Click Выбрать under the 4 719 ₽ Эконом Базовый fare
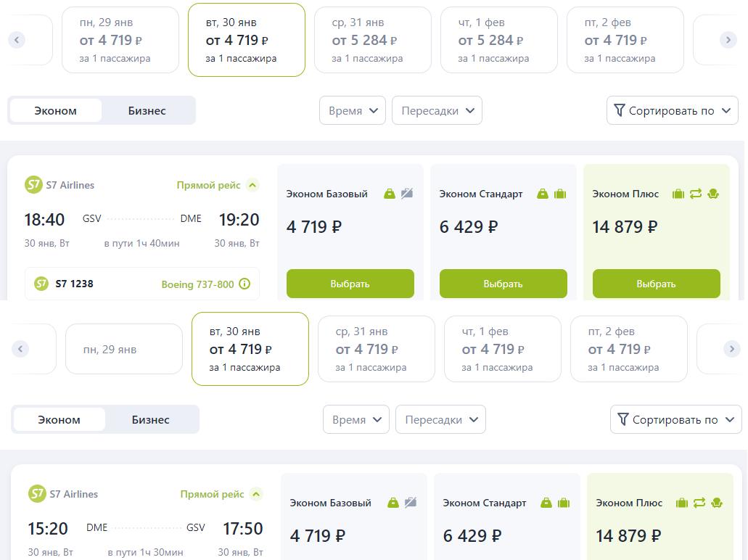 [x=350, y=284]
